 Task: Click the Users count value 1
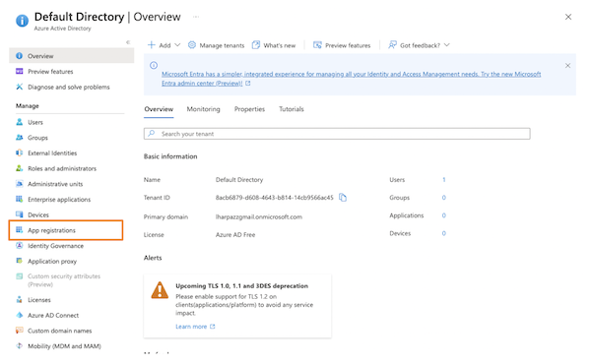click(444, 180)
